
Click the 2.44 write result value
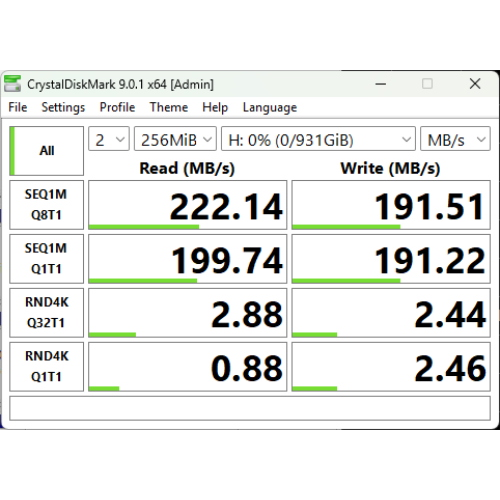[x=391, y=313]
